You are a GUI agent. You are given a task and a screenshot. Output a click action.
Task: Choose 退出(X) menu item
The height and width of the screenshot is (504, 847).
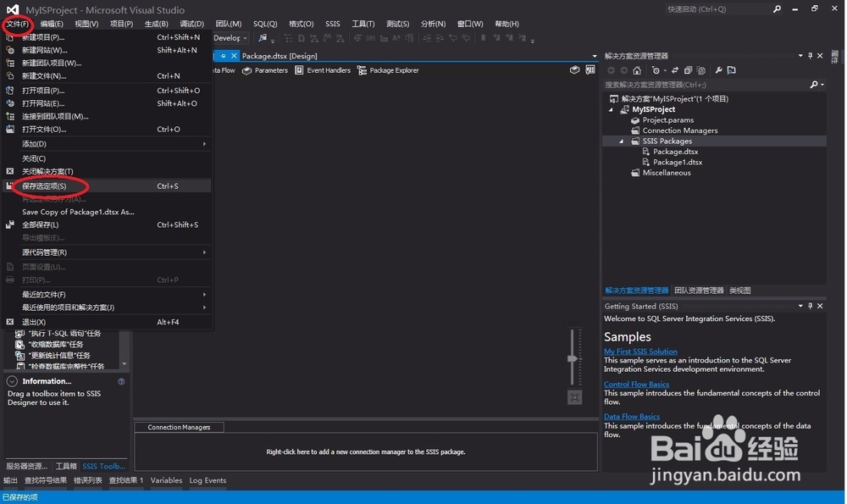pyautogui.click(x=107, y=323)
